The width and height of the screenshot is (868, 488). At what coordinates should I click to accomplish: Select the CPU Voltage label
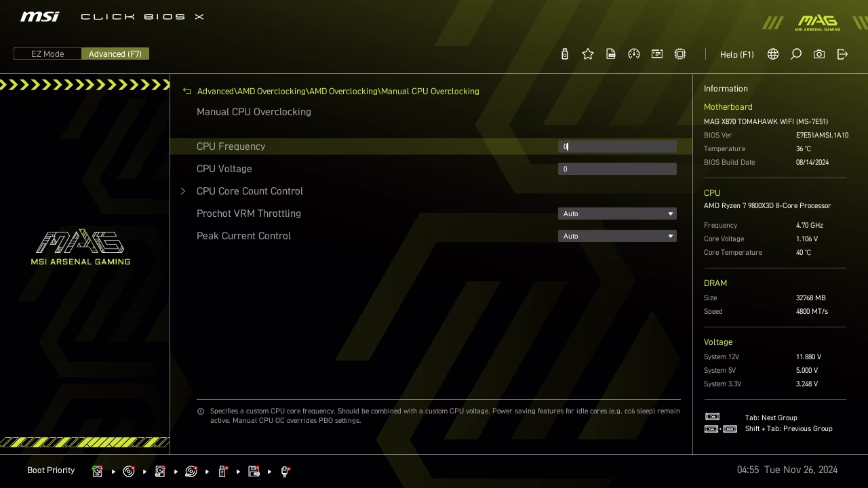tap(224, 169)
